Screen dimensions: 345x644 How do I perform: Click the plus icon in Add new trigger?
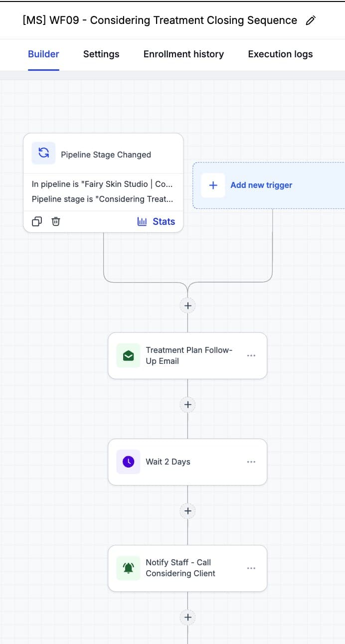[x=213, y=185]
